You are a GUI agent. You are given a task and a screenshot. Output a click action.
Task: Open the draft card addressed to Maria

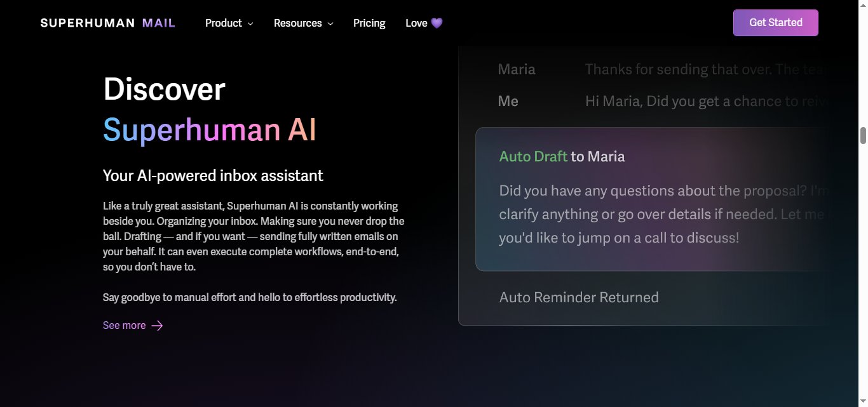click(x=654, y=199)
